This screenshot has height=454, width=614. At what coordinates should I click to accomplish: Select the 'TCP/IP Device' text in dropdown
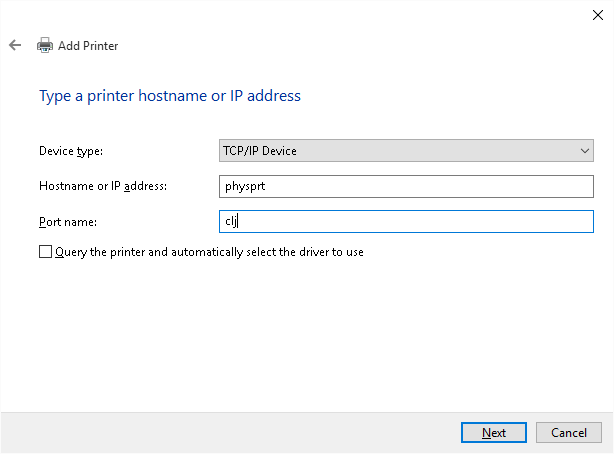click(x=260, y=151)
